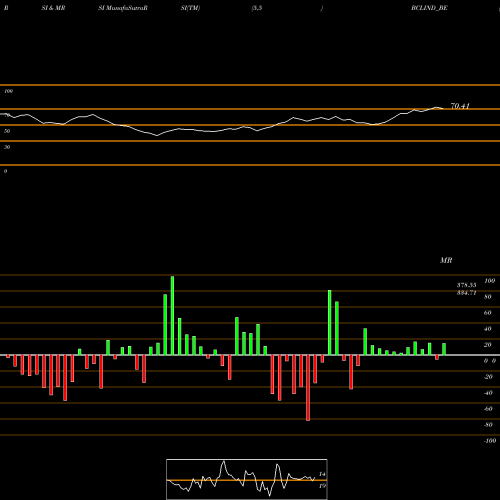Click the 19 label in mini chart
This screenshot has height=500, width=500.
(x=322, y=486)
